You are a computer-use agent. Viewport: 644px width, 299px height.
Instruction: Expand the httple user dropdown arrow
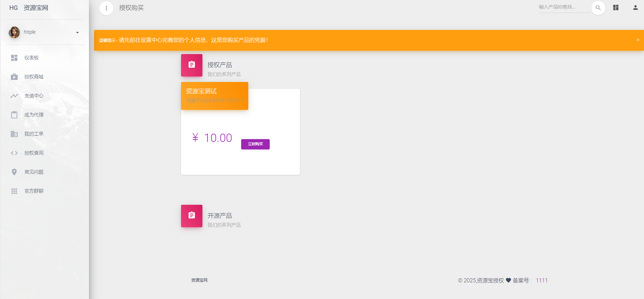coord(77,33)
